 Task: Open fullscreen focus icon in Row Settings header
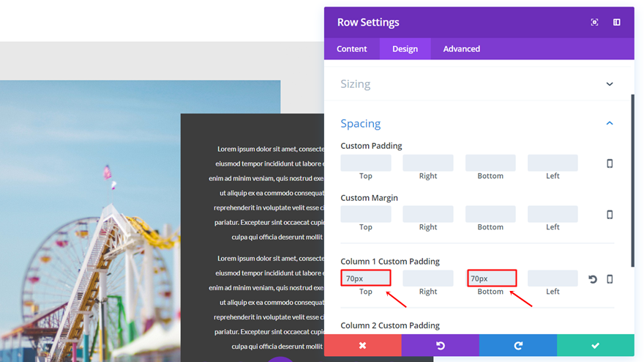(594, 22)
